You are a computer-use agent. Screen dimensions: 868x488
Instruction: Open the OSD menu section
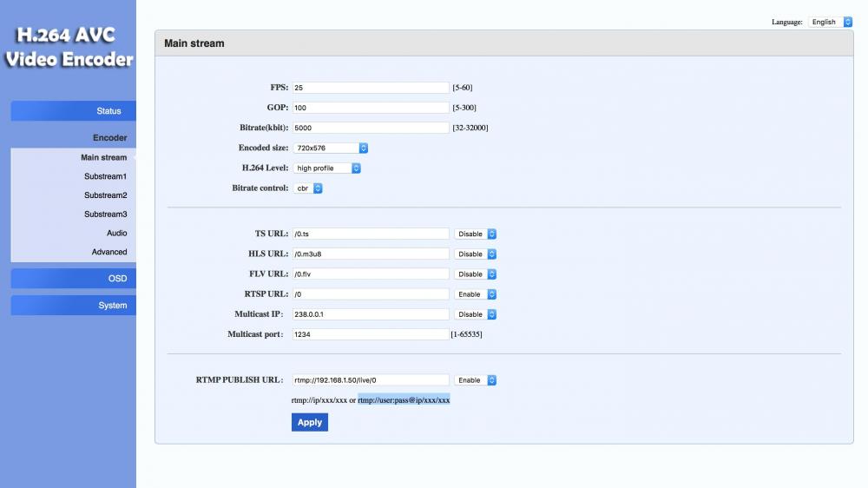click(x=74, y=279)
